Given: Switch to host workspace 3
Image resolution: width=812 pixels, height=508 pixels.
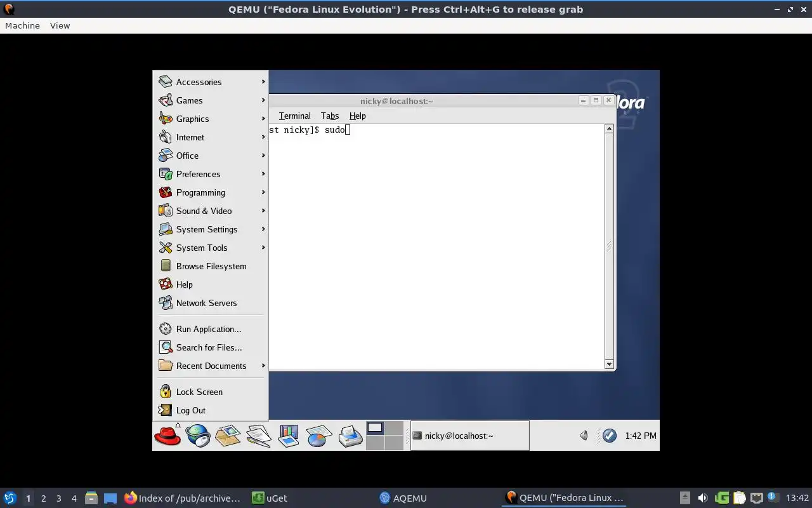Looking at the screenshot, I should tap(58, 498).
